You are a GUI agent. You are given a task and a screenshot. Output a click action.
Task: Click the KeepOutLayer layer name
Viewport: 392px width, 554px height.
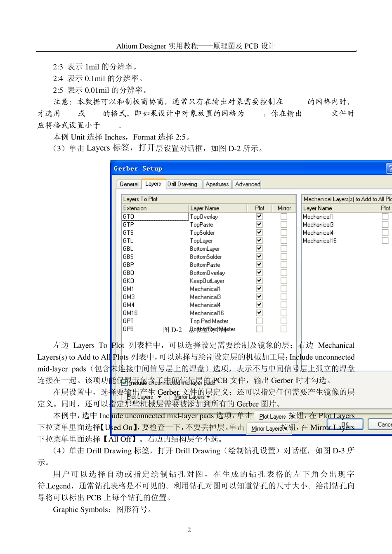(207, 281)
